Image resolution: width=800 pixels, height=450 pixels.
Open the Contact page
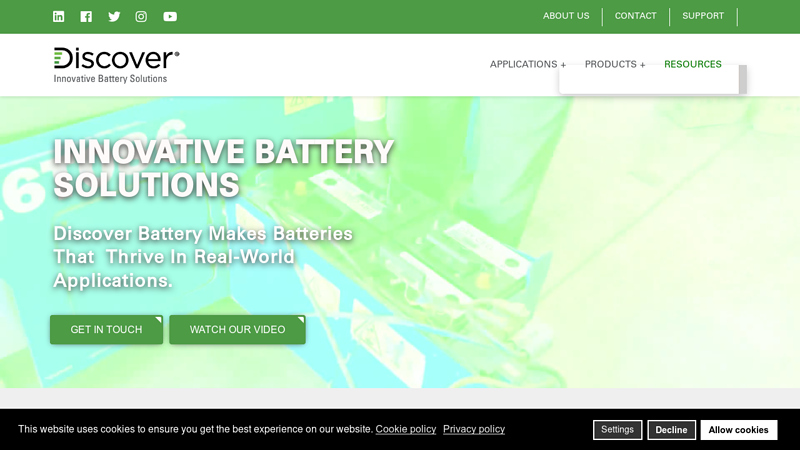click(x=635, y=16)
